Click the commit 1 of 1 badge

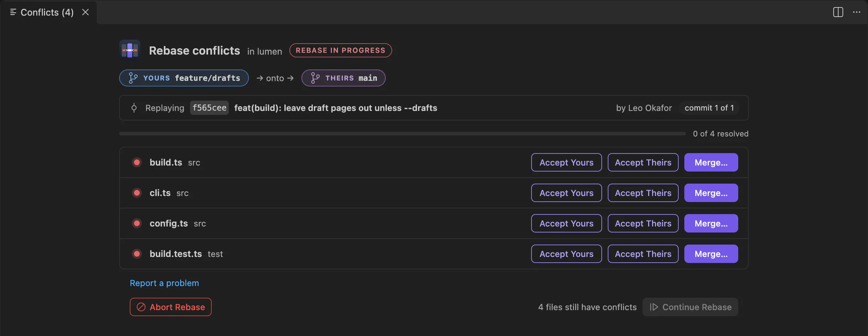pos(709,108)
